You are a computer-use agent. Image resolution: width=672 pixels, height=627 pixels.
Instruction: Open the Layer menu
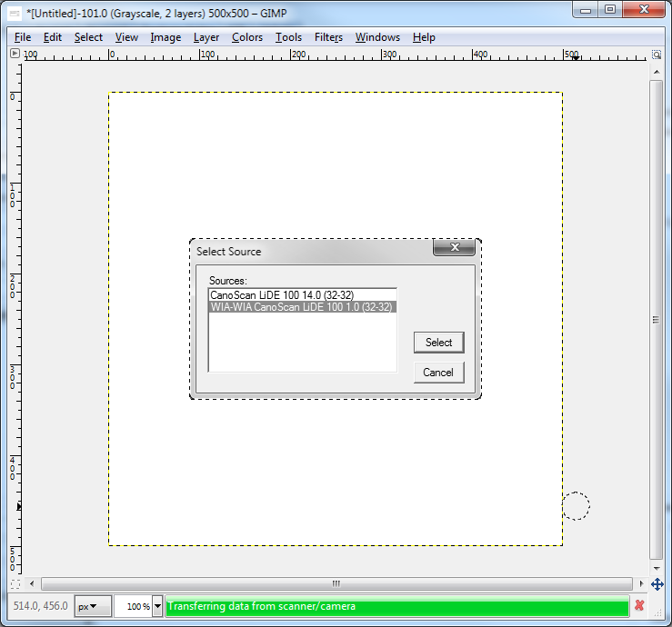pos(206,37)
